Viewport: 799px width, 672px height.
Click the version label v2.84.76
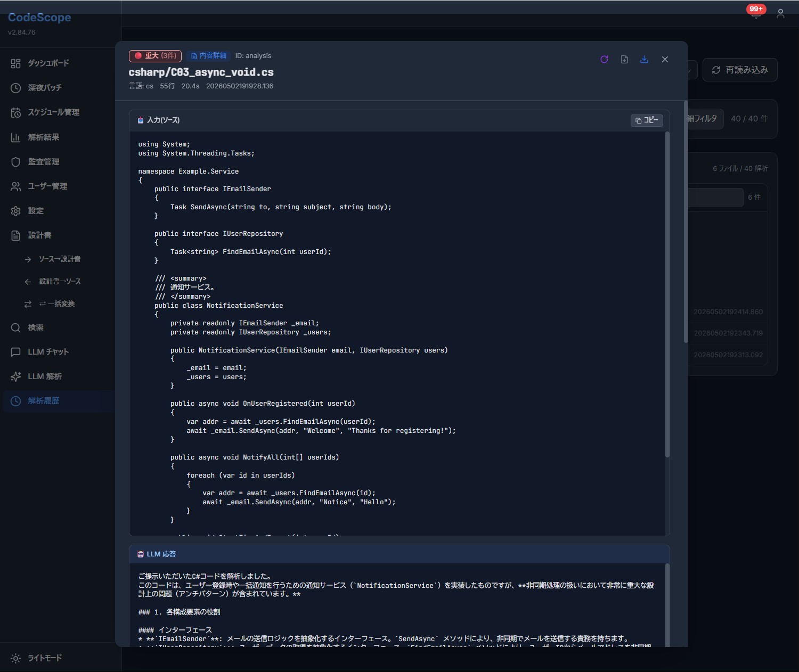(x=22, y=32)
